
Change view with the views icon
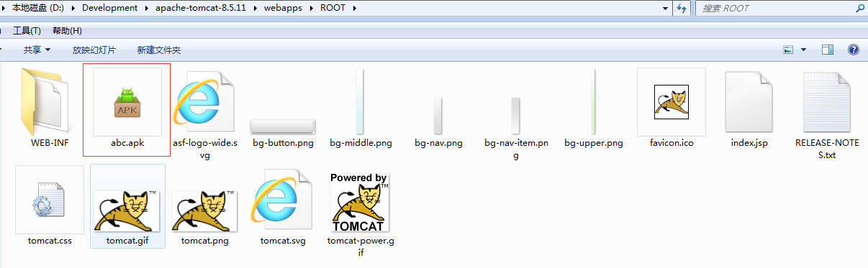click(x=788, y=50)
